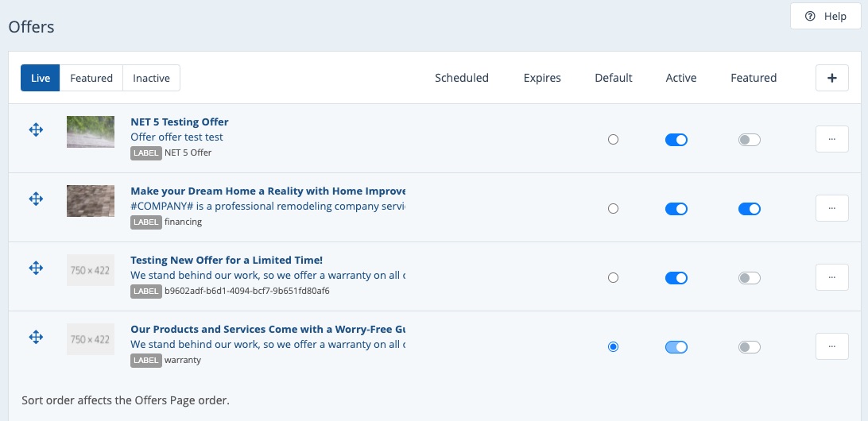The height and width of the screenshot is (421, 868).
Task: Toggle the Active switch for NET 5 Testing Offer
Action: tap(676, 140)
